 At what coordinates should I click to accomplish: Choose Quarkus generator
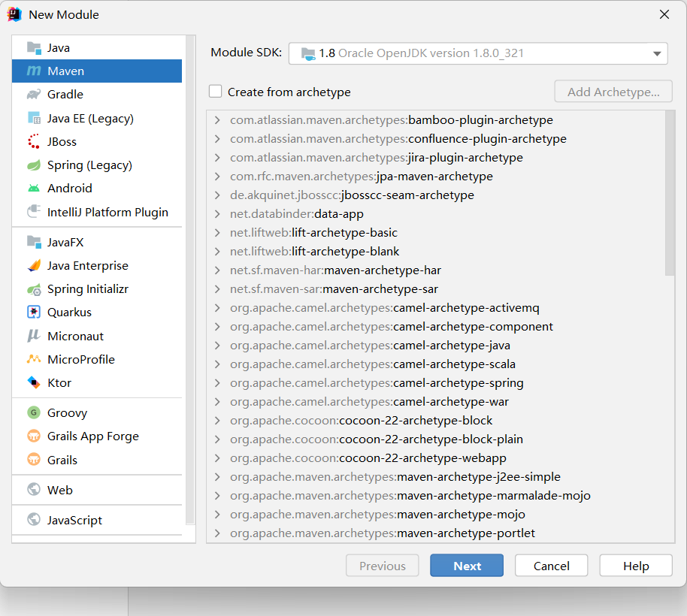pos(97,313)
